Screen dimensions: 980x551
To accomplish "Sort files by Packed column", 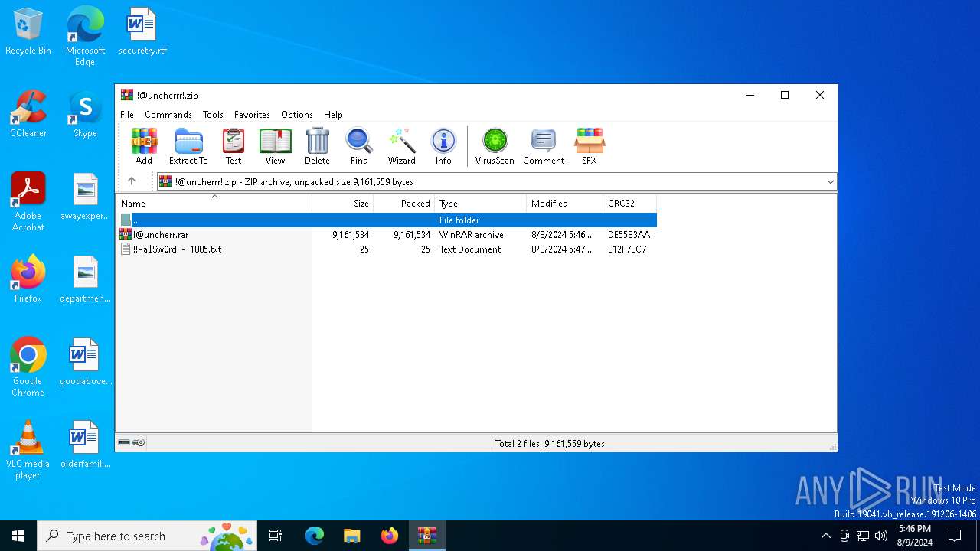I will click(x=403, y=203).
